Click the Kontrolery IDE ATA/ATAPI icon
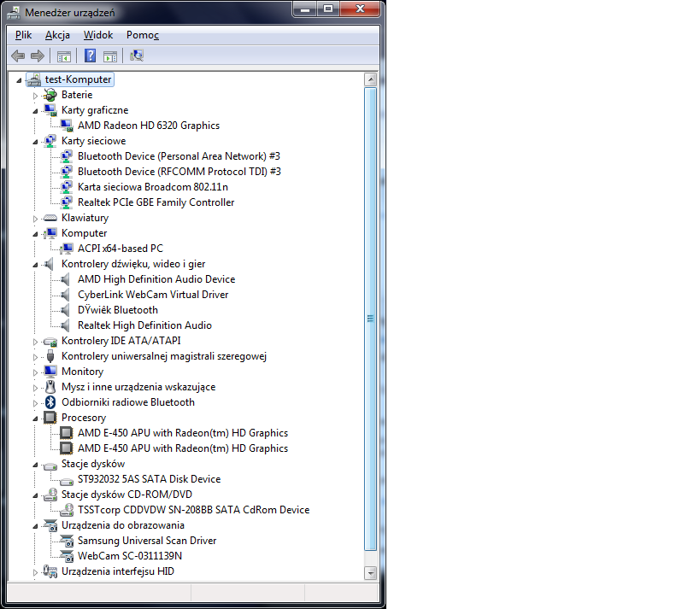Viewport: 700px width, 609px height. tap(50, 342)
